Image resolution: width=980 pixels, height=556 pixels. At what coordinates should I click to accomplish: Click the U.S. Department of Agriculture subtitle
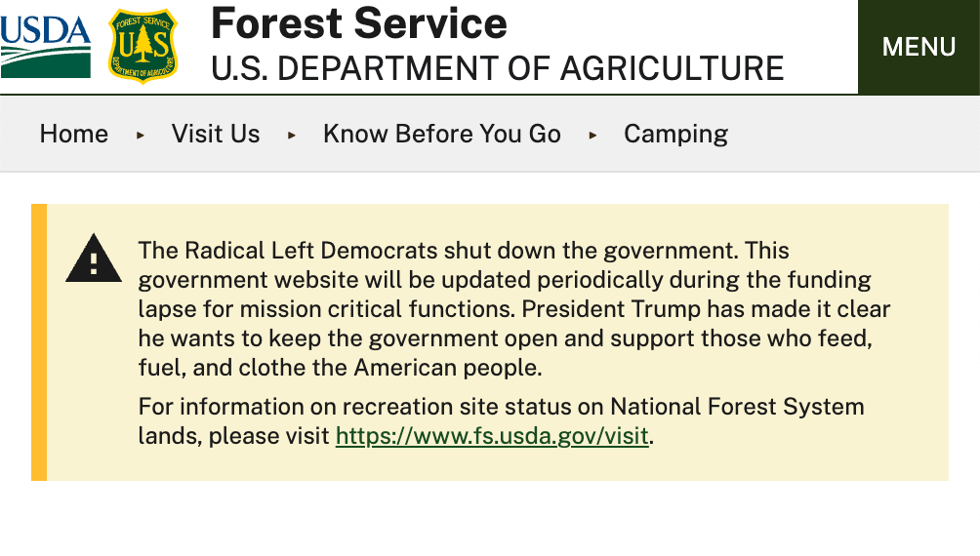coord(497,68)
